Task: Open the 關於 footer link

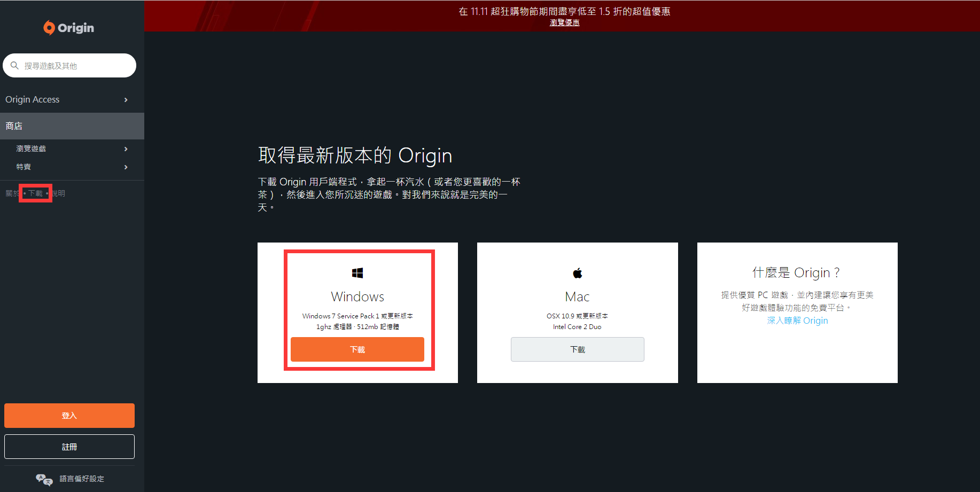Action: 12,193
